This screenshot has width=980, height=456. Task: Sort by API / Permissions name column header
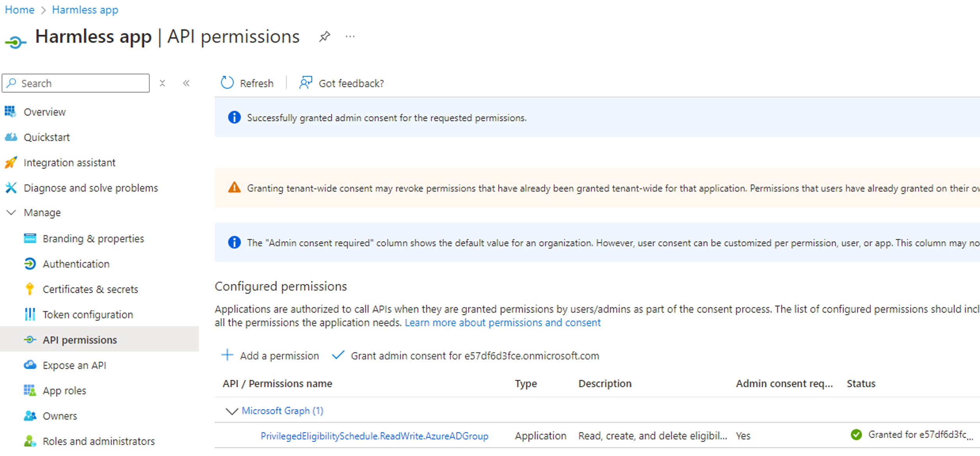point(277,383)
